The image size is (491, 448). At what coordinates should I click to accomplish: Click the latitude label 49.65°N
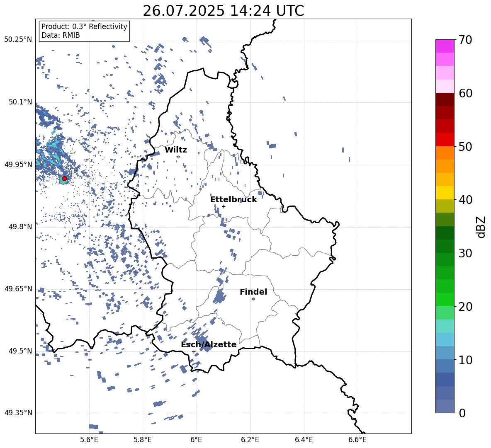18,288
